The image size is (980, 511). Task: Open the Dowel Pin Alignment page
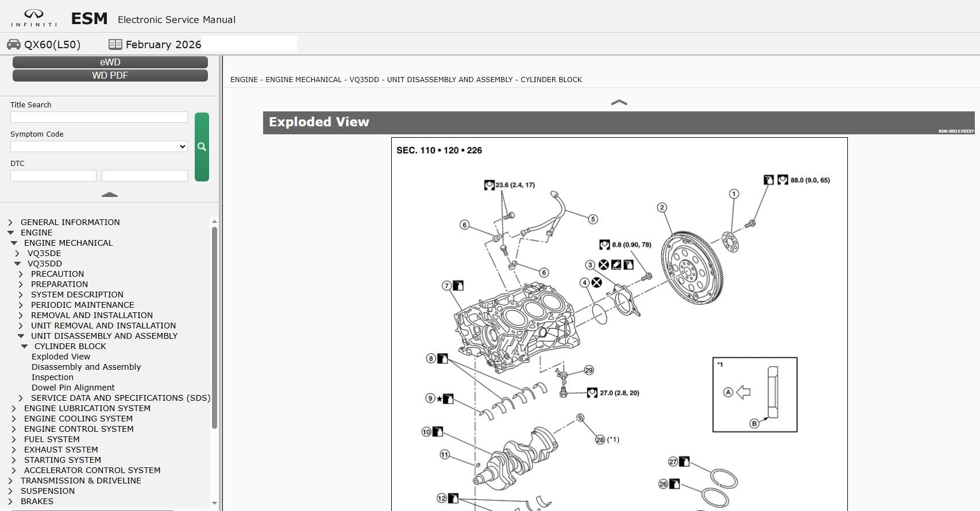pos(73,388)
